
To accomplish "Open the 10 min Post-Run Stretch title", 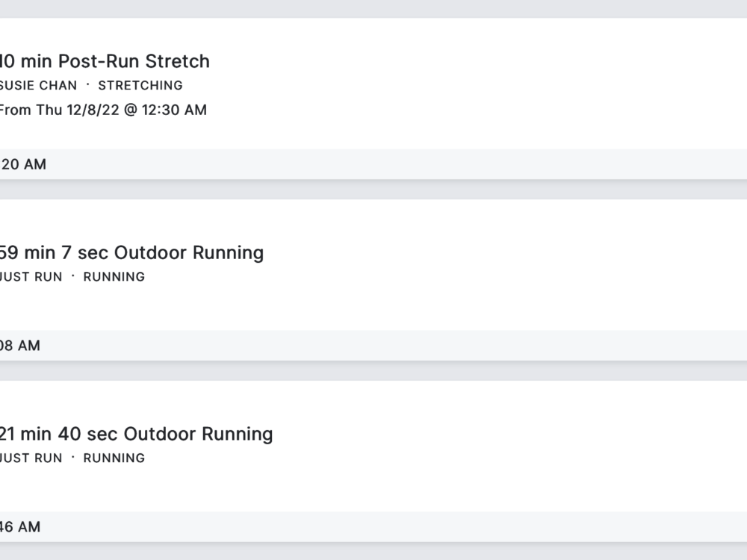I will 105,61.
